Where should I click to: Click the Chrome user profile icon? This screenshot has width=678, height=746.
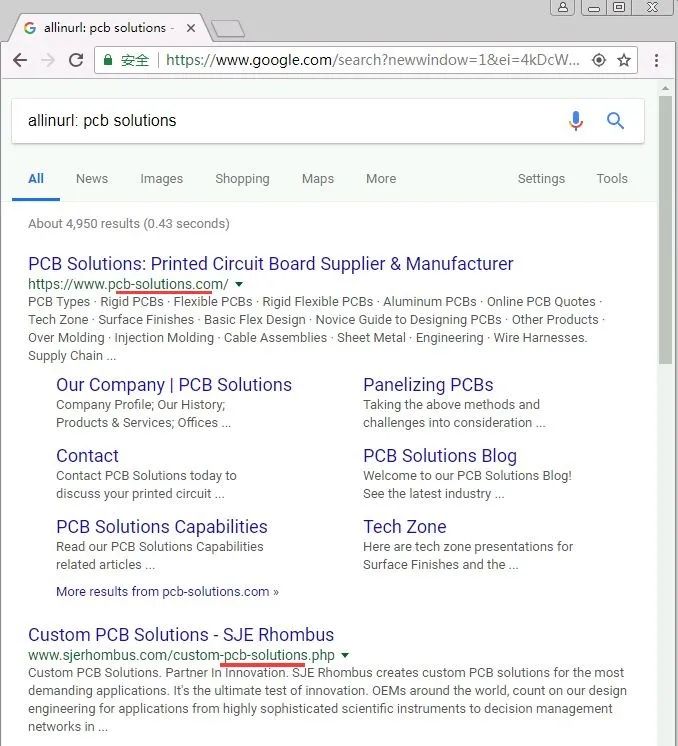coord(562,8)
